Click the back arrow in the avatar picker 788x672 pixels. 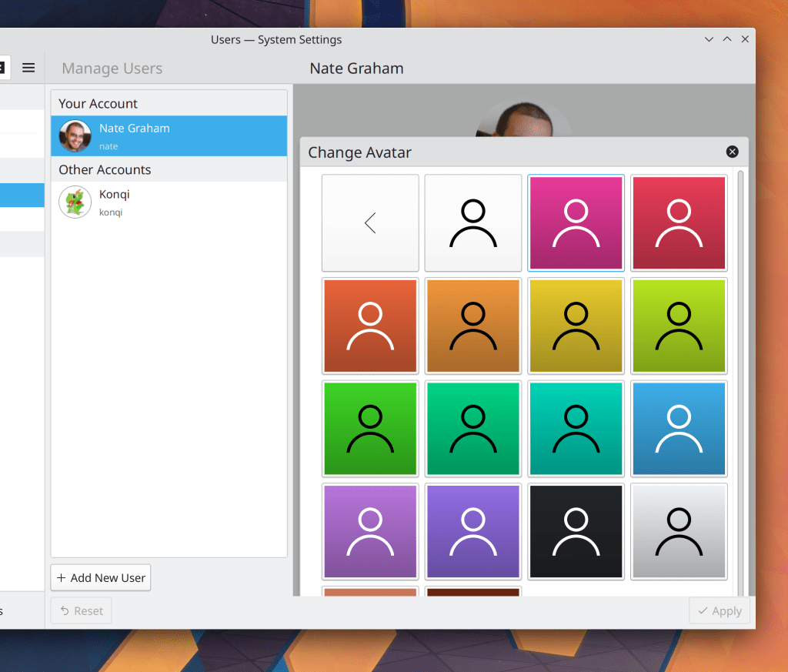point(370,222)
